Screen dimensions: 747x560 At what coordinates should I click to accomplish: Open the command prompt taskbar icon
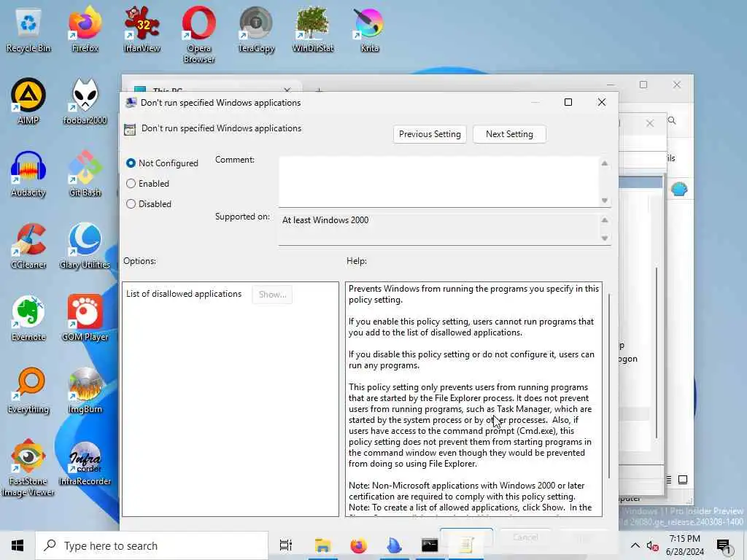(x=429, y=545)
